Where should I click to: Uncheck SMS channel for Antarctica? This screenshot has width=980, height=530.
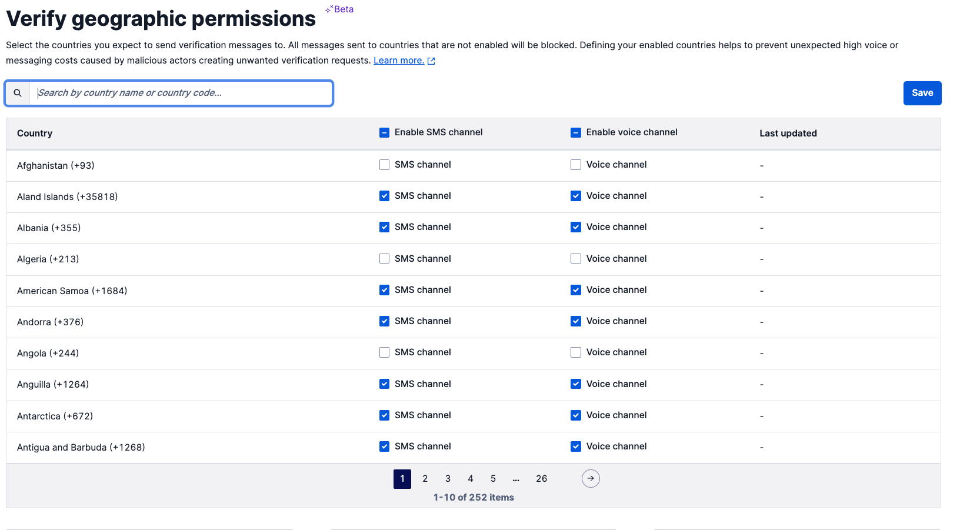(x=384, y=415)
